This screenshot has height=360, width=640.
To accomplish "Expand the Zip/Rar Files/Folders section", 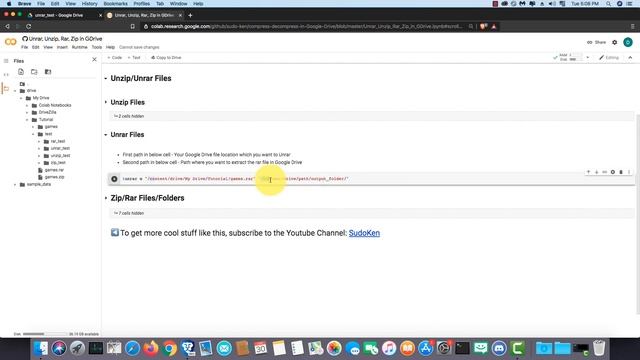I will tap(106, 198).
